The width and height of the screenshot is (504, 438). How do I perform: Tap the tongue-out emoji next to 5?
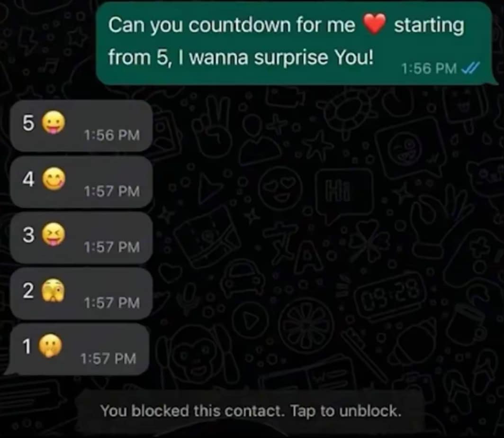pyautogui.click(x=54, y=122)
